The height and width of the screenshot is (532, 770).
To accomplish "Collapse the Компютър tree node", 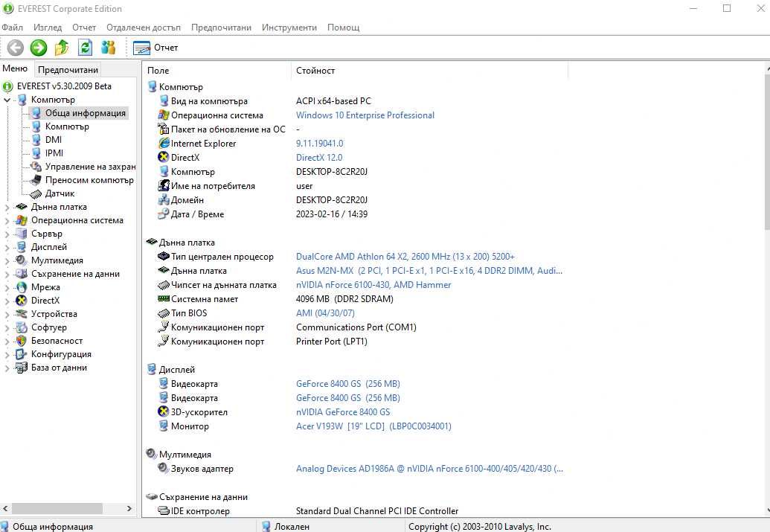I will tap(7, 100).
